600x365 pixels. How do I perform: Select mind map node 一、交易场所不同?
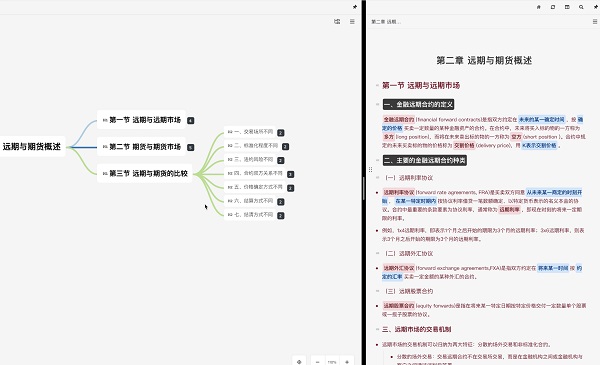click(250, 132)
